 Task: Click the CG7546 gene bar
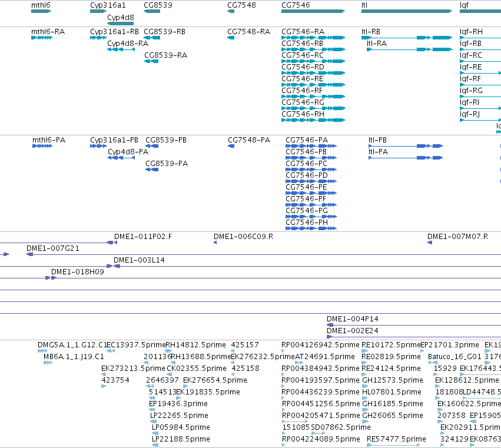click(x=313, y=11)
